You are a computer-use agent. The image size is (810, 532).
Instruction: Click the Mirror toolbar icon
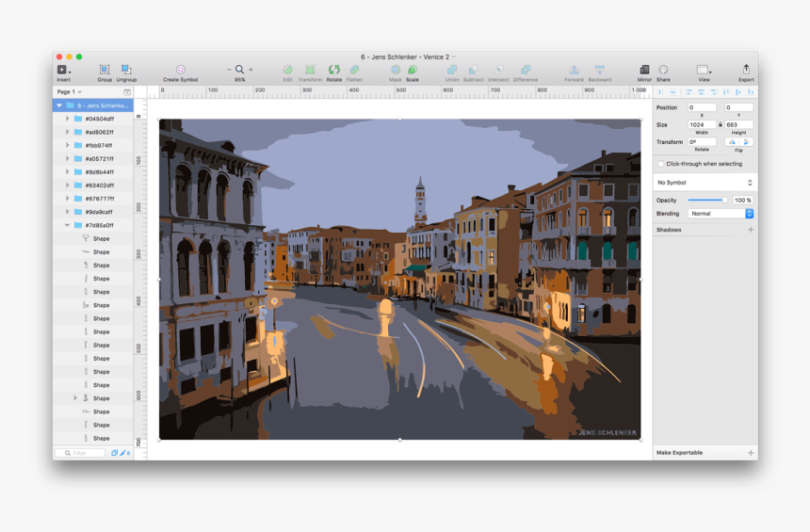pos(644,70)
